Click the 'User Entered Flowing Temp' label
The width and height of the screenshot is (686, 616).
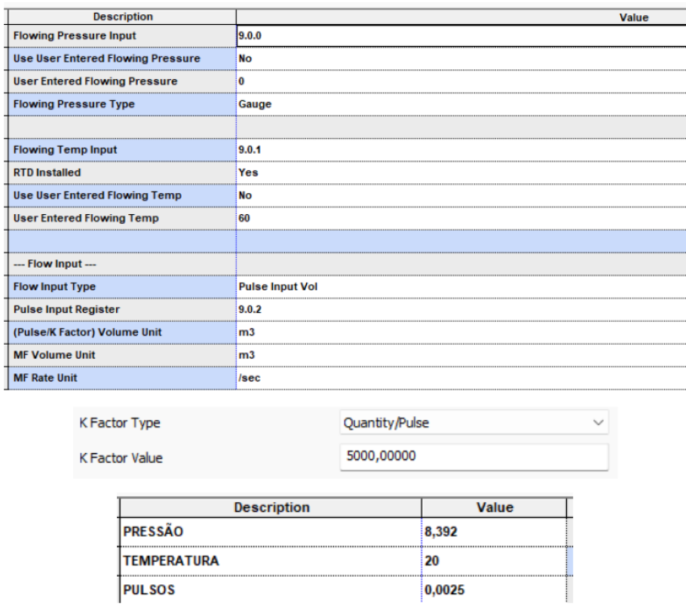[x=86, y=218]
